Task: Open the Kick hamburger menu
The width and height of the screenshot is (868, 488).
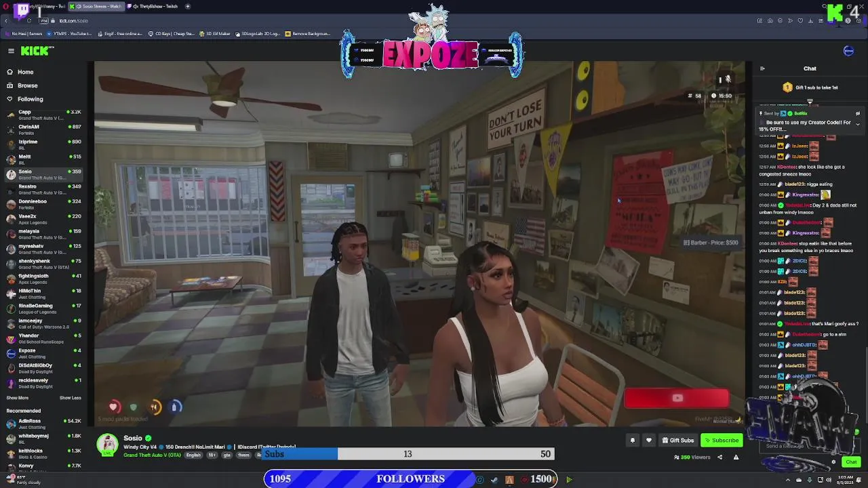Action: click(11, 51)
